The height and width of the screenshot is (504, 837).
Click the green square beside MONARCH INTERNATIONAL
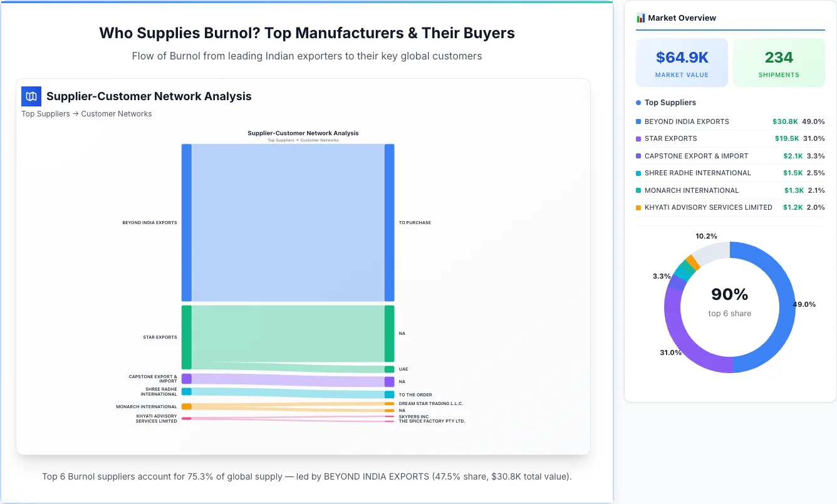[x=638, y=190]
